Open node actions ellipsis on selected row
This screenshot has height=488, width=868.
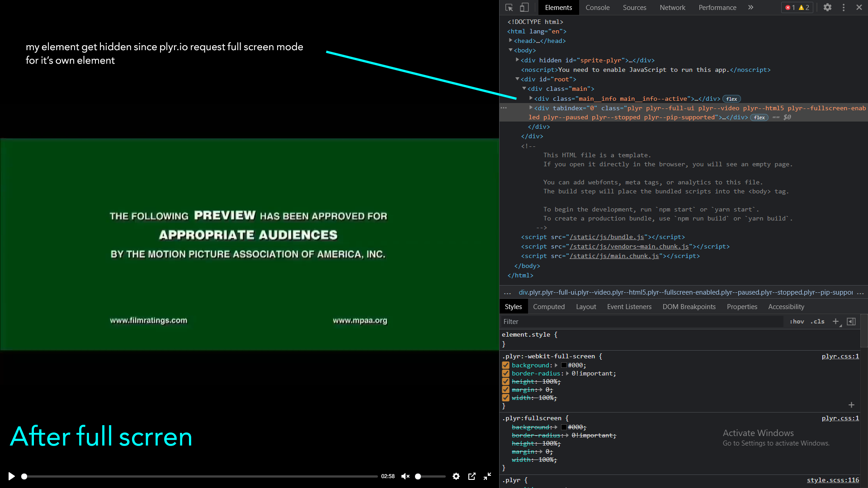click(504, 108)
